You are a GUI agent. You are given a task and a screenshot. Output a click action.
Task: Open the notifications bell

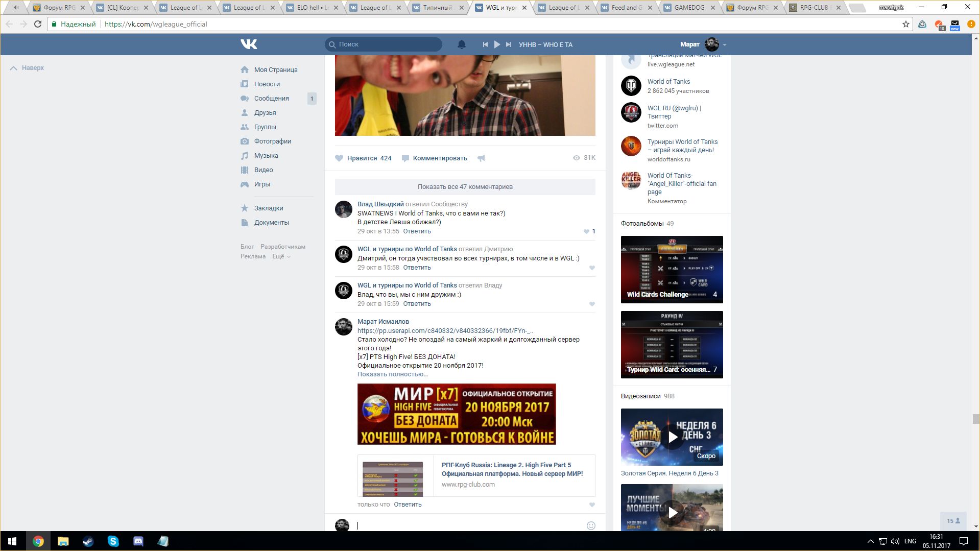462,44
